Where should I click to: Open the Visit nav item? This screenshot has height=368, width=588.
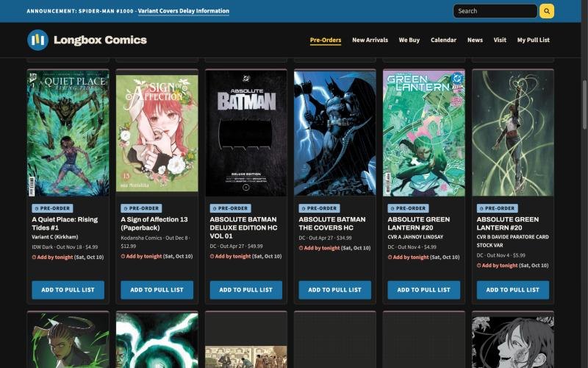click(x=500, y=40)
